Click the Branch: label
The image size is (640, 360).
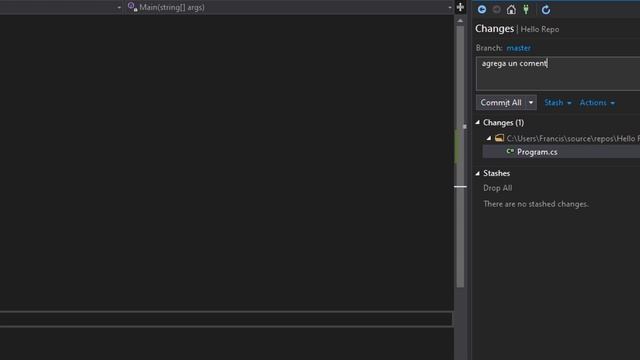489,48
